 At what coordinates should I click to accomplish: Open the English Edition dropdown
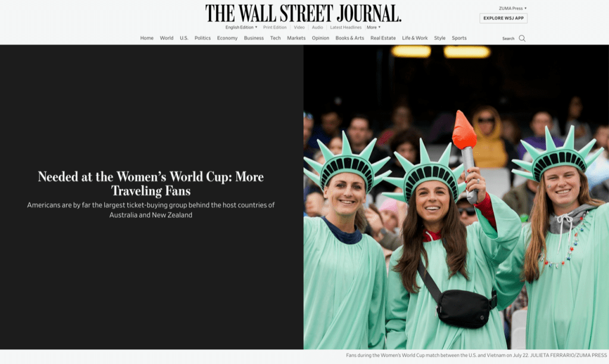coord(241,27)
